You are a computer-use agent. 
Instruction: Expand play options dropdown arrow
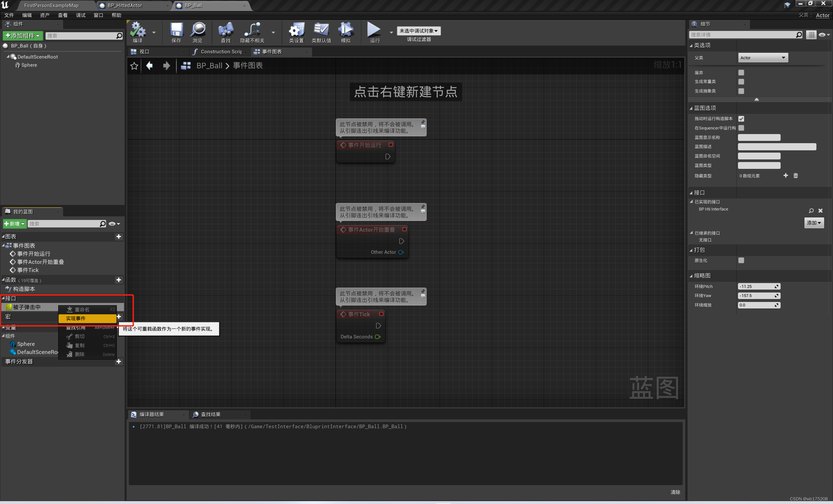(x=391, y=33)
